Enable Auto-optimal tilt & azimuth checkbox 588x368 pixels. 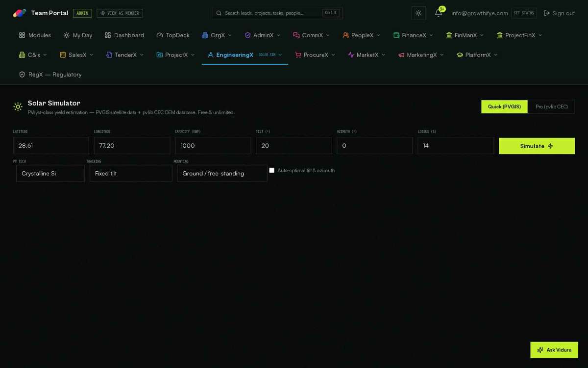tap(272, 170)
